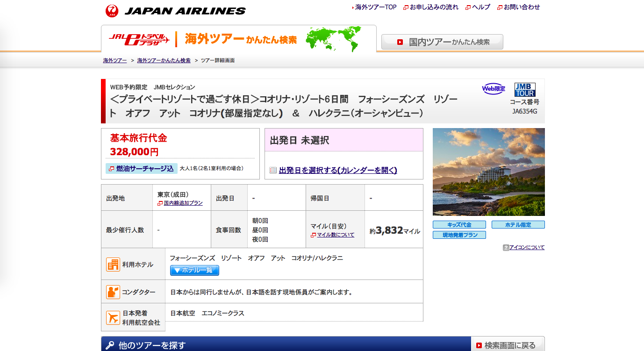Viewport: 644px width, 351px height.
Task: Click the 海外ツアーかんたん検索 breadcrumb link
Action: (164, 61)
